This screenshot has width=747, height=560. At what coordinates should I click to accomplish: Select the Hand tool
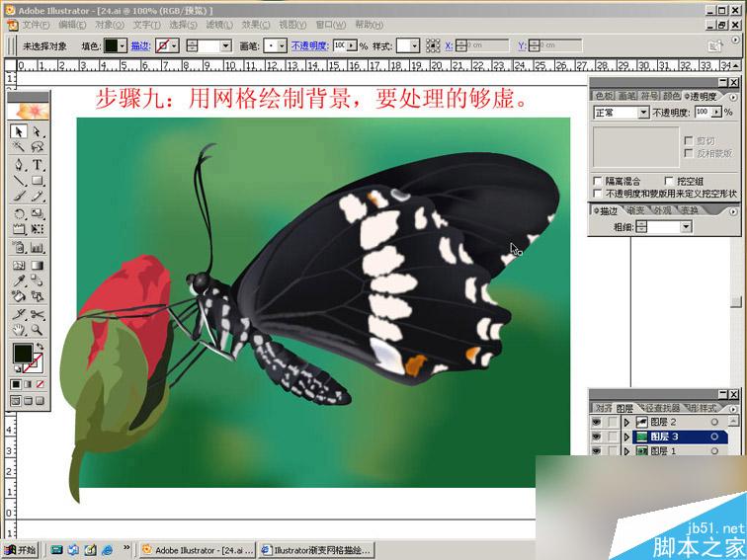(19, 330)
